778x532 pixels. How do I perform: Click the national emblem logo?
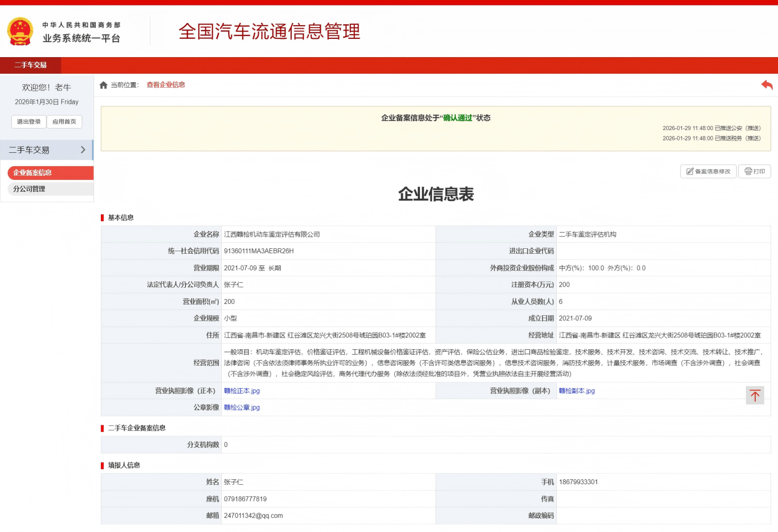tap(20, 31)
